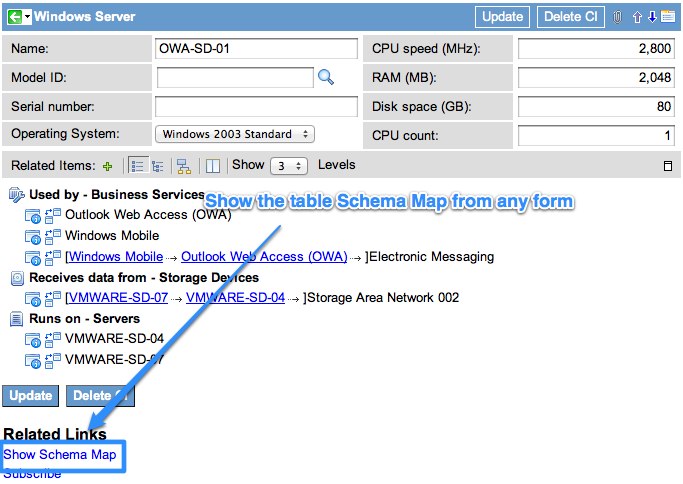
Task: Open the BSM map hierarchy icon
Action: click(183, 166)
